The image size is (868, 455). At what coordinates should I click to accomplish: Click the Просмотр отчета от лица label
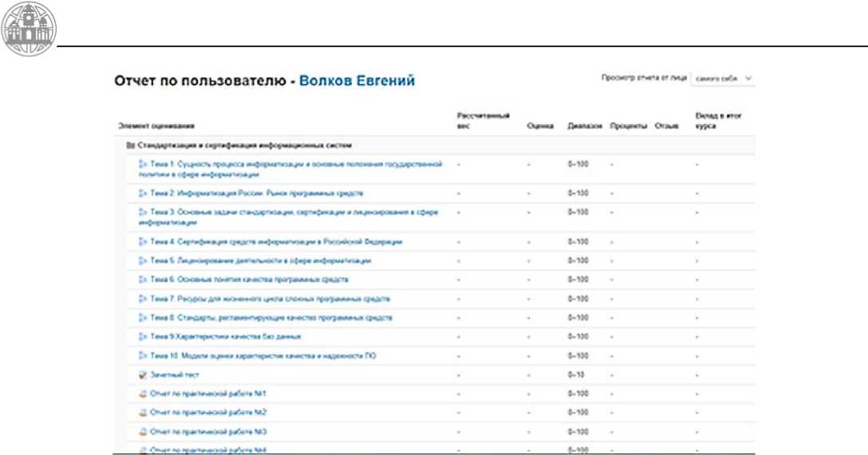point(644,78)
